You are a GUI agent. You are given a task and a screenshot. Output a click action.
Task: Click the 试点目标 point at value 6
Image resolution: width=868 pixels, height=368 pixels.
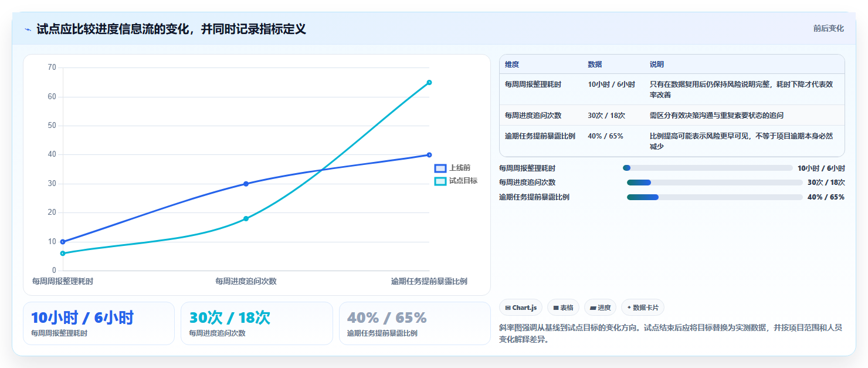(63, 254)
